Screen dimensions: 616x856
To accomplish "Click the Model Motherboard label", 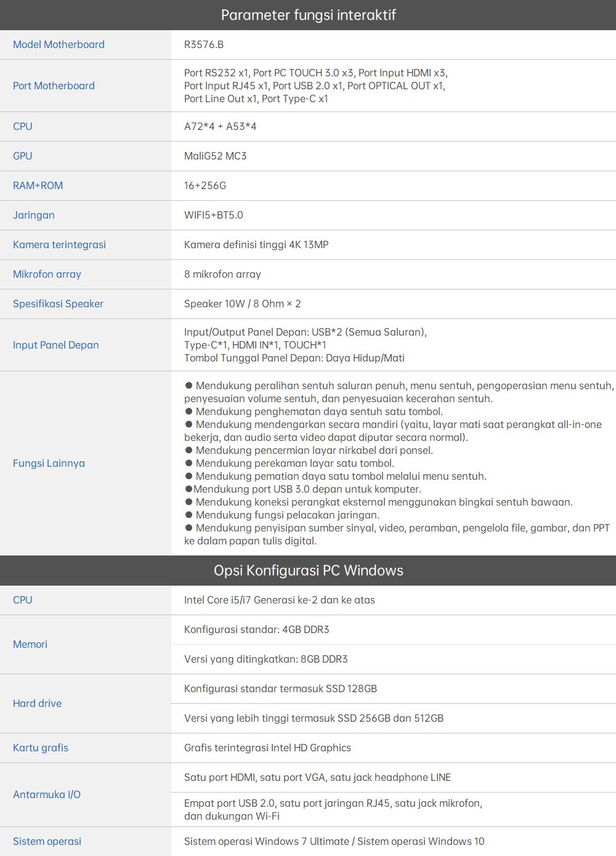I will (59, 44).
